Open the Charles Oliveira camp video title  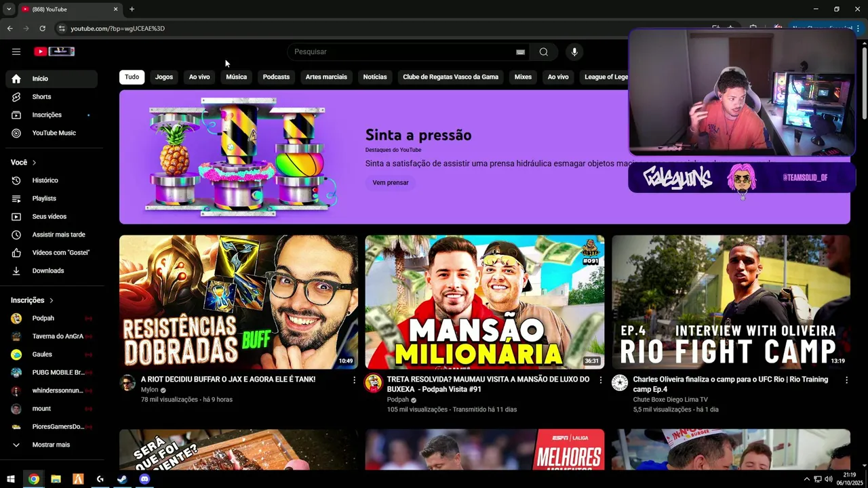click(x=730, y=384)
